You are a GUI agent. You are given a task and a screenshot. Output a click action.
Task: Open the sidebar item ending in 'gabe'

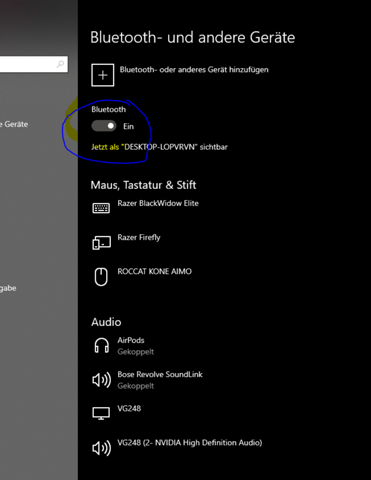coord(8,288)
